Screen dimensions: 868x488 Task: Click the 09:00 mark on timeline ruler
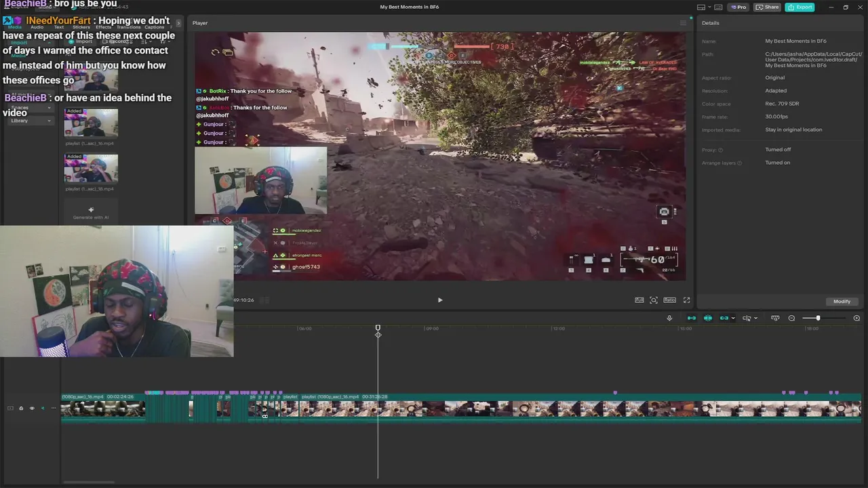click(431, 329)
